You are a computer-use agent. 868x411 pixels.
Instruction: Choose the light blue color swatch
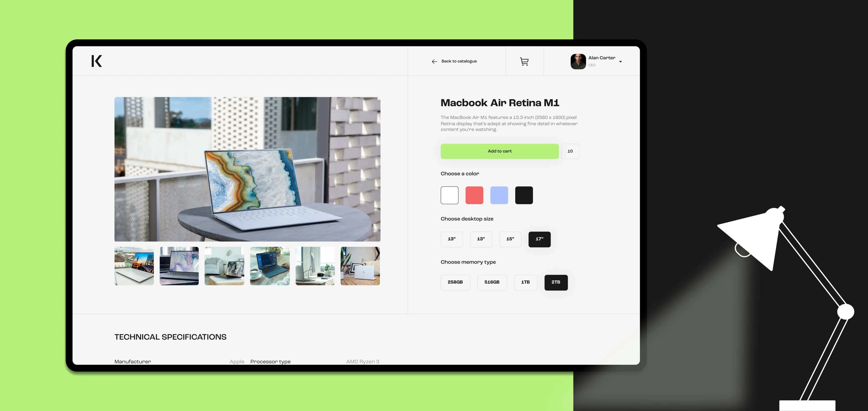499,195
